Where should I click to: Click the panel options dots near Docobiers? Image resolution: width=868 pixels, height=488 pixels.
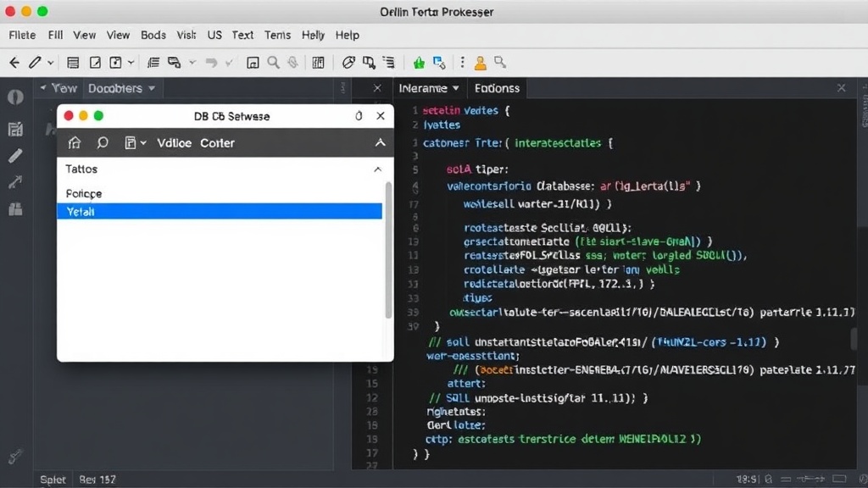342,88
